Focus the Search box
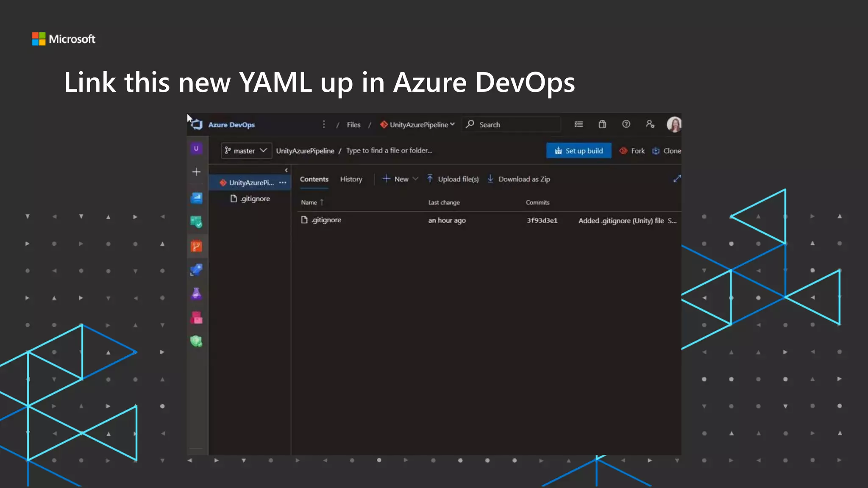Viewport: 868px width, 488px height. point(512,125)
